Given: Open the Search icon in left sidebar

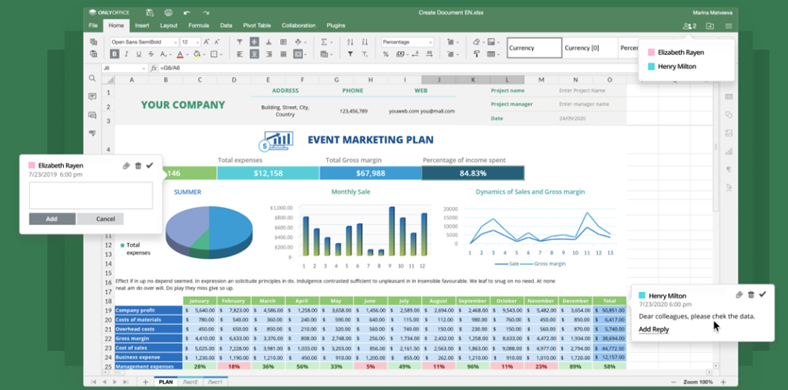Looking at the screenshot, I should (92, 78).
